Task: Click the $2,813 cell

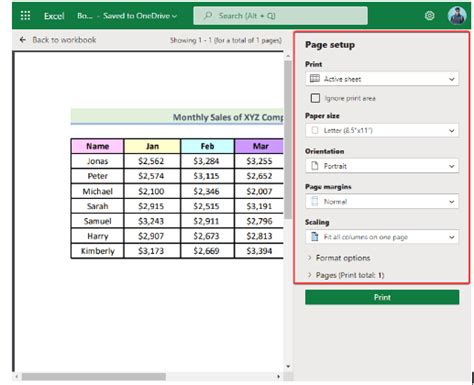Action: pyautogui.click(x=259, y=236)
